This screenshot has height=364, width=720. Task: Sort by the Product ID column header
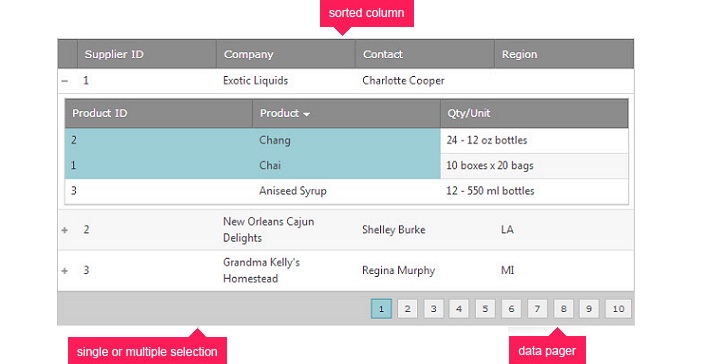[159, 113]
